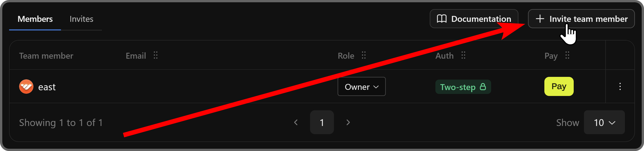Select page 1 in pagination

point(322,122)
